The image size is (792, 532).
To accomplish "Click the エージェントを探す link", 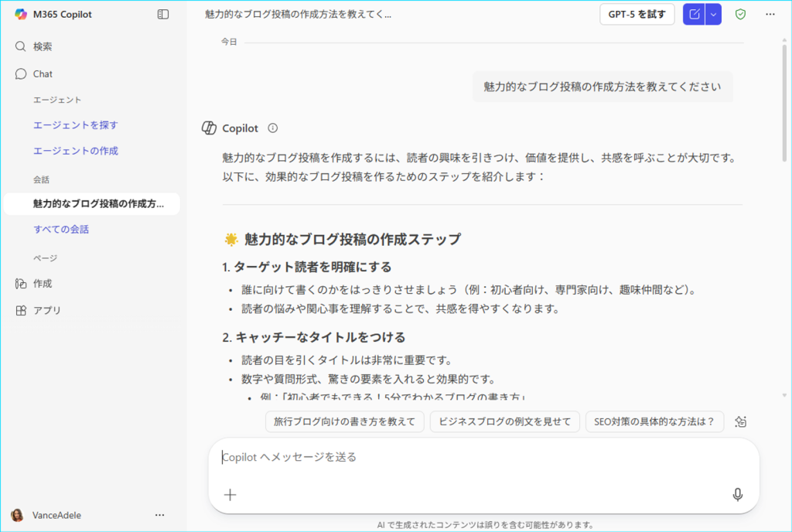I will 75,125.
